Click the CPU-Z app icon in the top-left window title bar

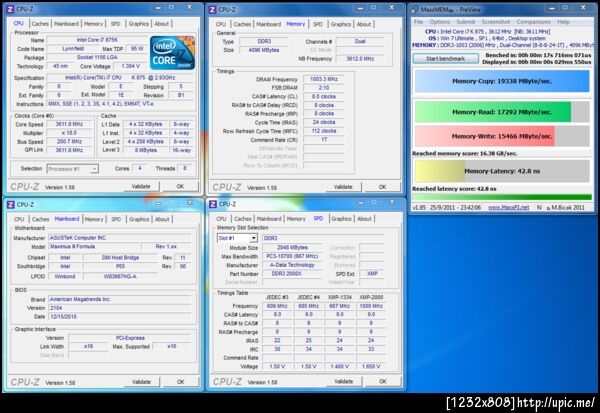click(x=10, y=9)
